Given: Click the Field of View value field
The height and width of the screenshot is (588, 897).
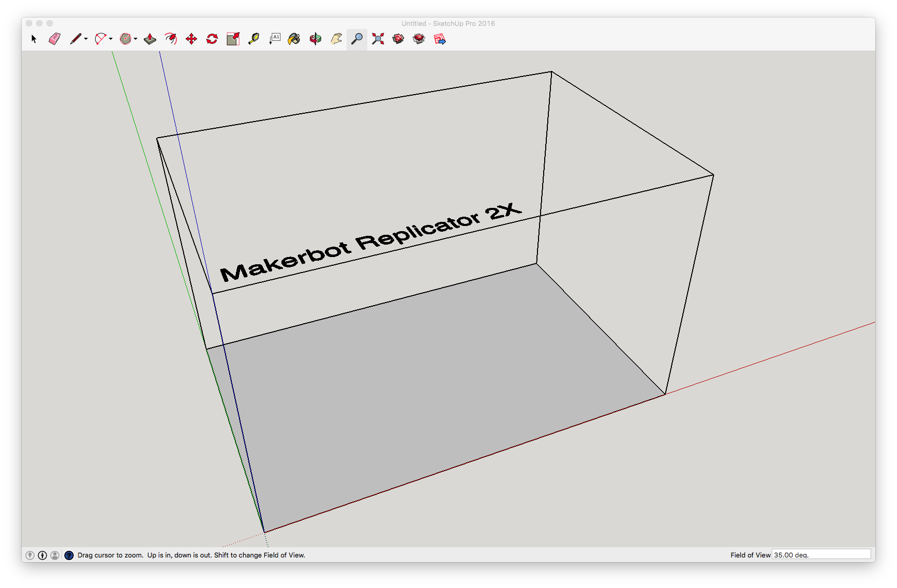Looking at the screenshot, I should coord(821,554).
